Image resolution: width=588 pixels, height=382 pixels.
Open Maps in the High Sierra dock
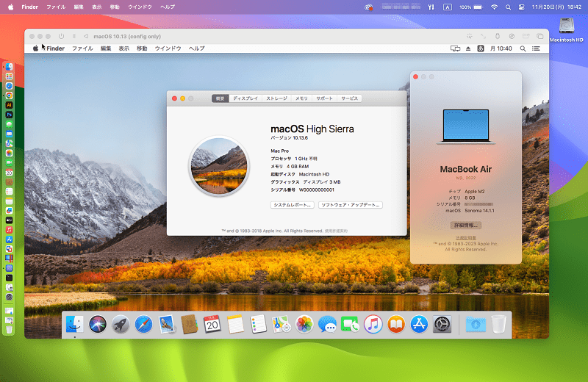click(x=282, y=324)
